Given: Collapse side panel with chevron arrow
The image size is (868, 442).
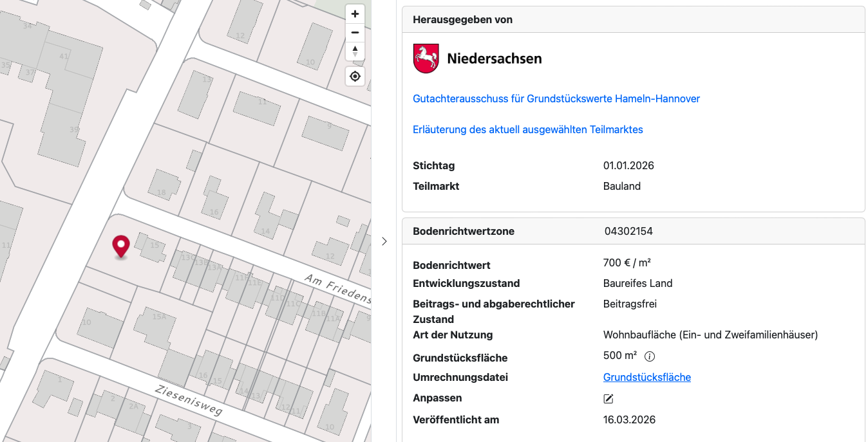Looking at the screenshot, I should (384, 241).
